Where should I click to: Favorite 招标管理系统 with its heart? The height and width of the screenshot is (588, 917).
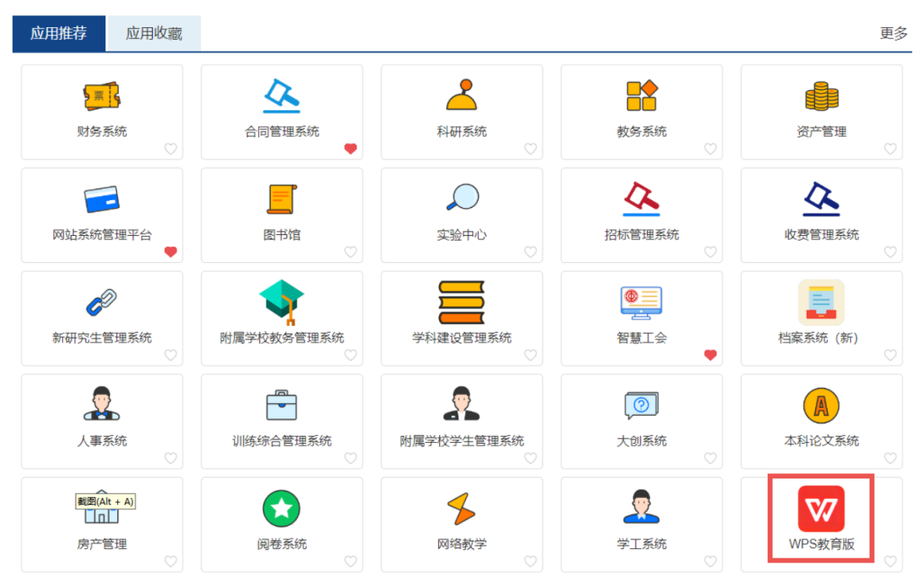click(x=711, y=252)
